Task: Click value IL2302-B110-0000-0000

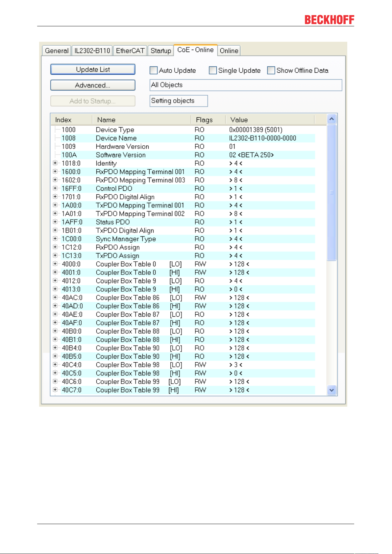Action: click(262, 138)
